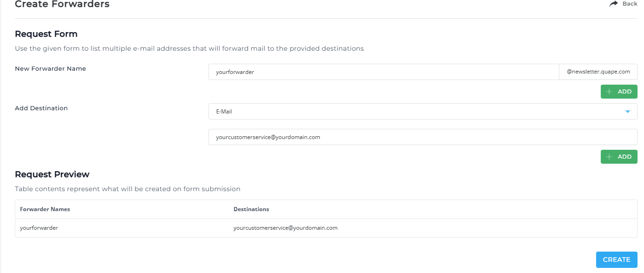Click the curved Back arrow icon
Viewport: 644px width, 273px height.
(613, 4)
